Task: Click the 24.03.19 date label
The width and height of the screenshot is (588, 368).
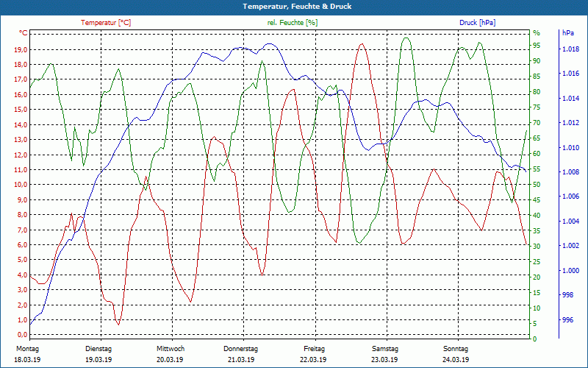Action: [x=456, y=360]
